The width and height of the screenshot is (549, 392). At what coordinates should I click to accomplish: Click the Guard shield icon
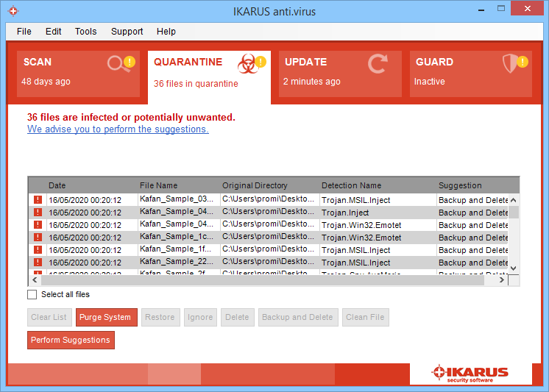coord(510,64)
